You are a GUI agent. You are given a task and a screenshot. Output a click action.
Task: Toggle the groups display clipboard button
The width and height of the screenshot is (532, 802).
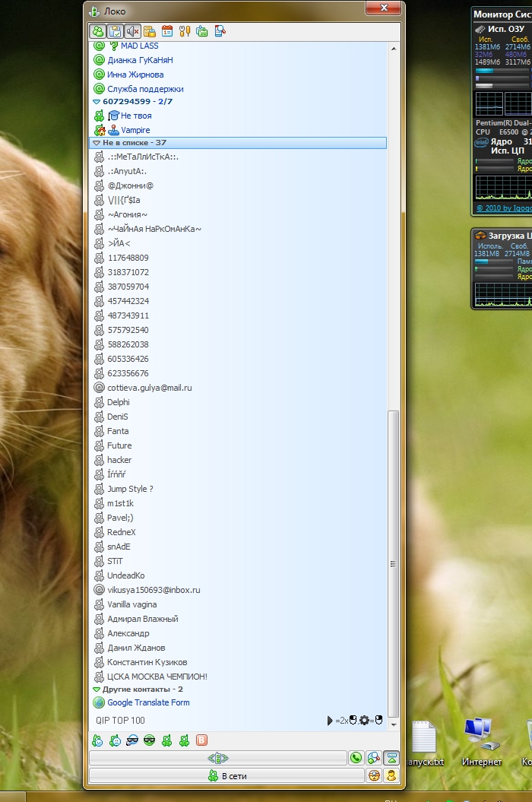pos(115,31)
